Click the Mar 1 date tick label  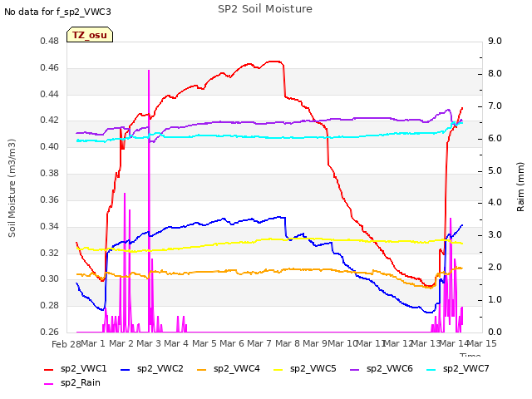coord(93,343)
